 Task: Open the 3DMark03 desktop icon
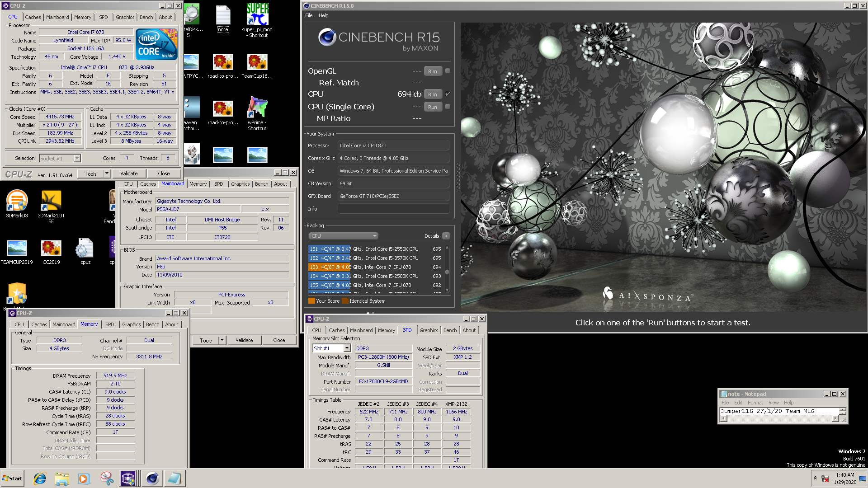[x=17, y=204]
